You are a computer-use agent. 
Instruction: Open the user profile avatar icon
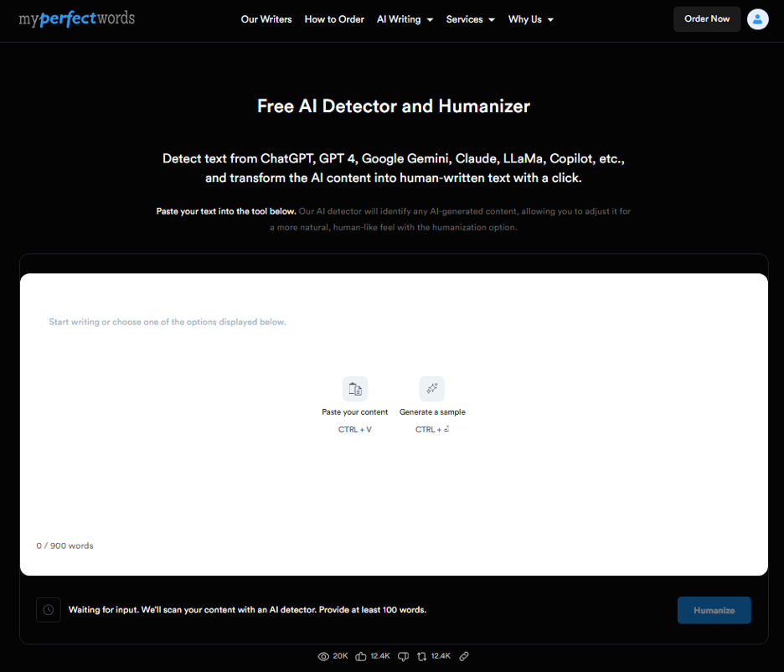tap(757, 19)
